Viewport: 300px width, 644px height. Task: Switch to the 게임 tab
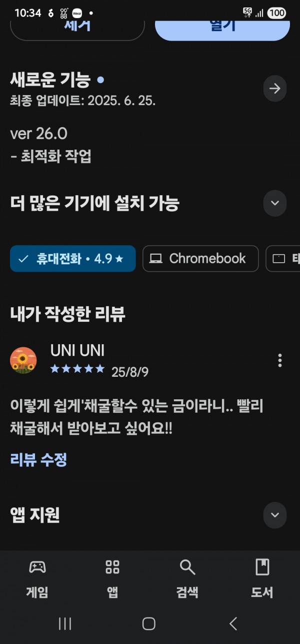tap(37, 579)
